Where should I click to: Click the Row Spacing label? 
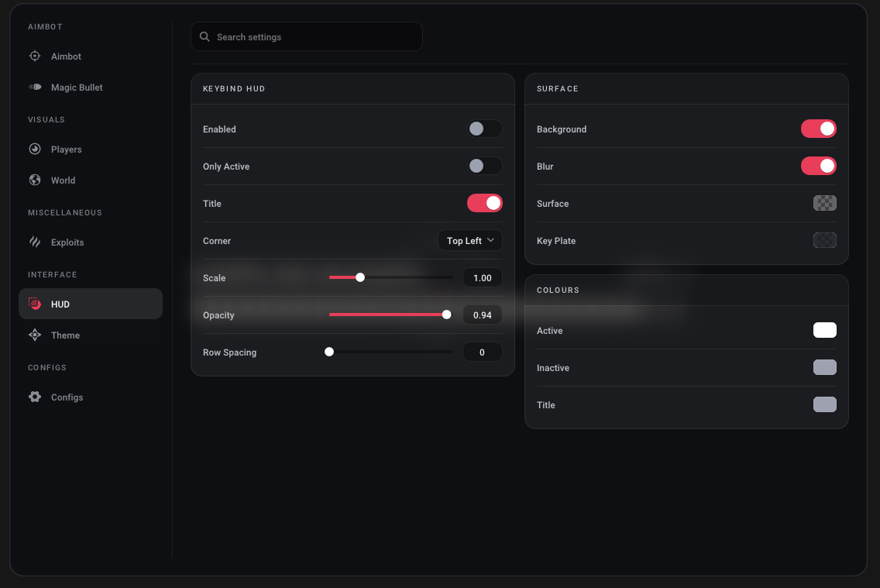[229, 352]
